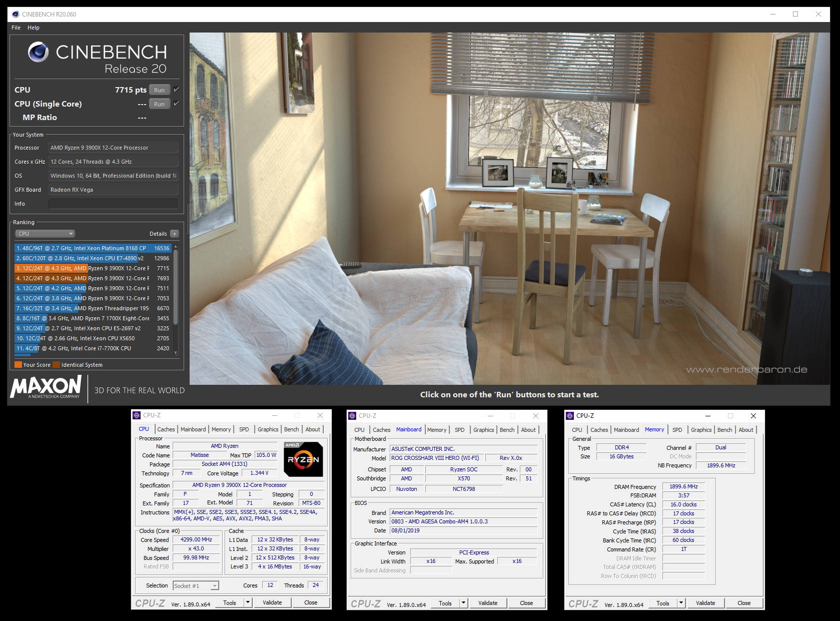
Task: Click Validate in the CPU-Z Mainboard window
Action: [488, 603]
